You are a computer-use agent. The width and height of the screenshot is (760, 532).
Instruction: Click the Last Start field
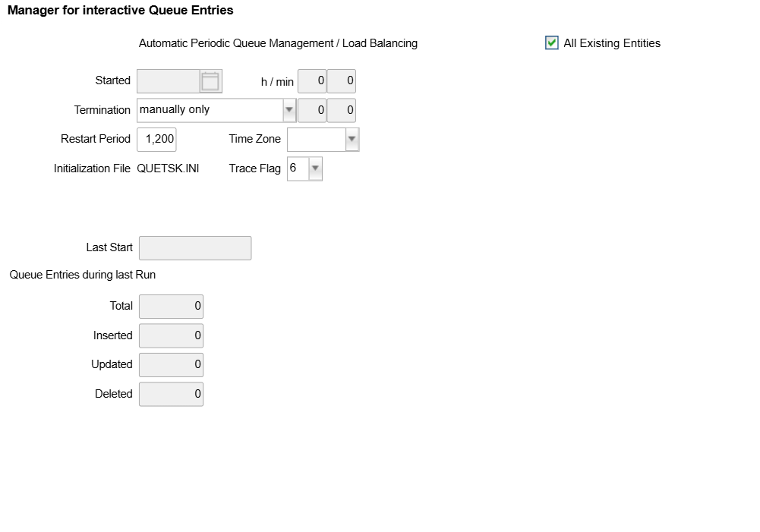pos(195,248)
